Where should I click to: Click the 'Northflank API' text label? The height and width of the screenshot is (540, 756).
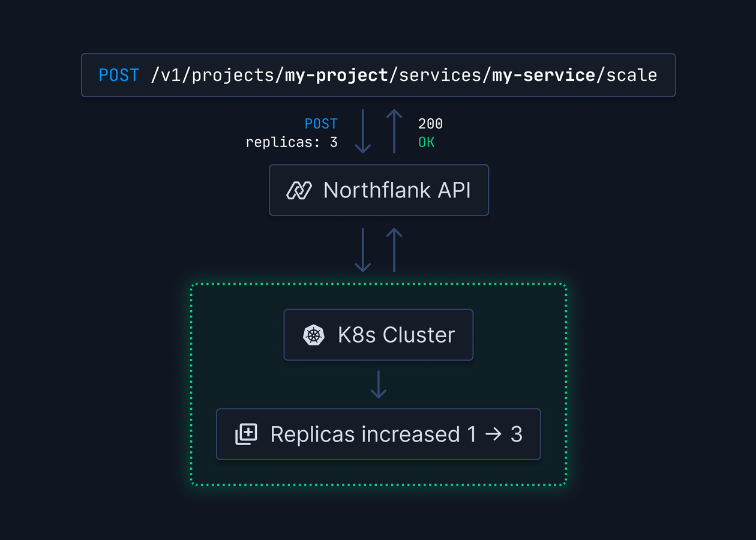click(x=397, y=190)
